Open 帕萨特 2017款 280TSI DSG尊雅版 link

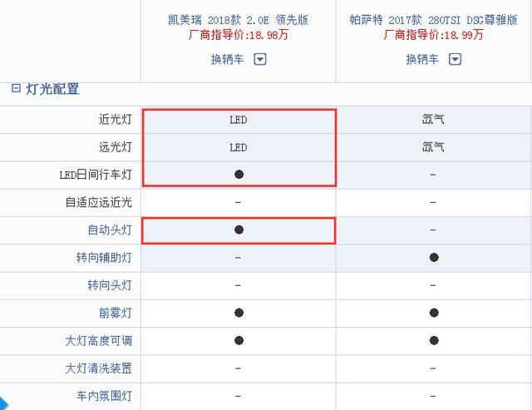433,20
